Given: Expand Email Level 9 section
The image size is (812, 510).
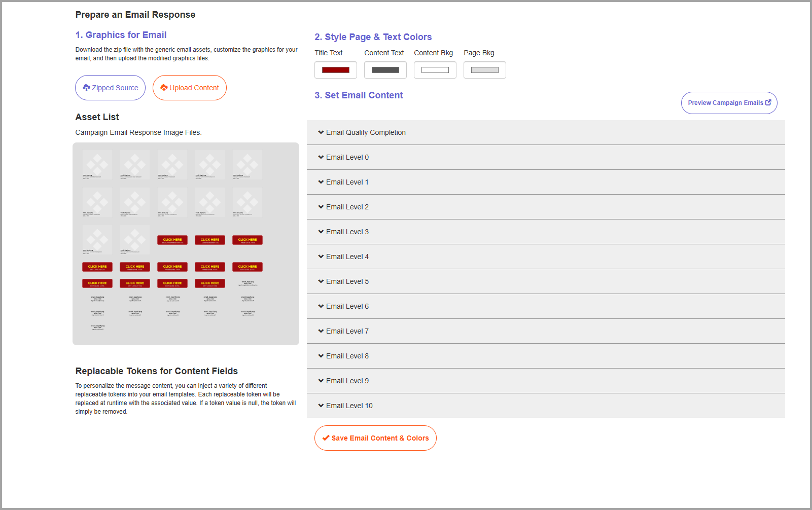Looking at the screenshot, I should [x=546, y=381].
